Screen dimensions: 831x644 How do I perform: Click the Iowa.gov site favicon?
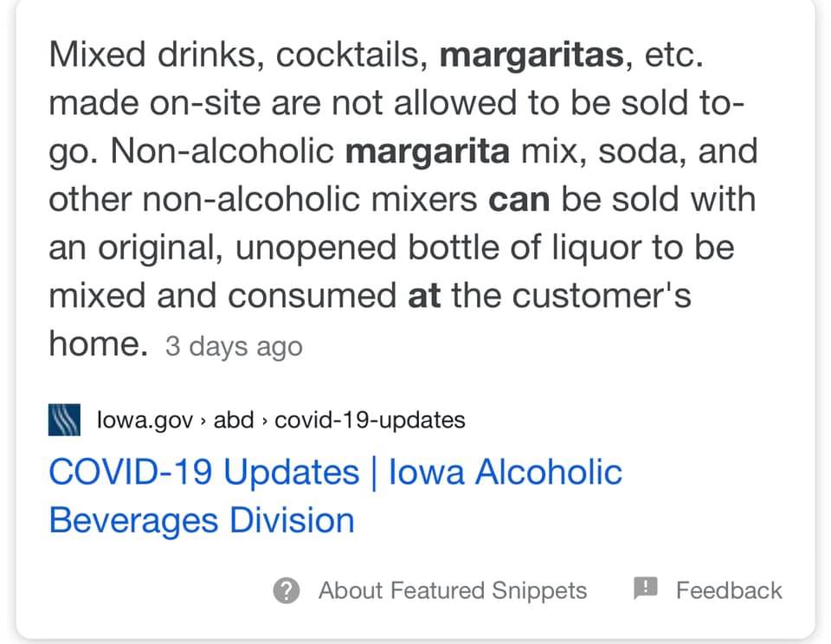pos(64,420)
